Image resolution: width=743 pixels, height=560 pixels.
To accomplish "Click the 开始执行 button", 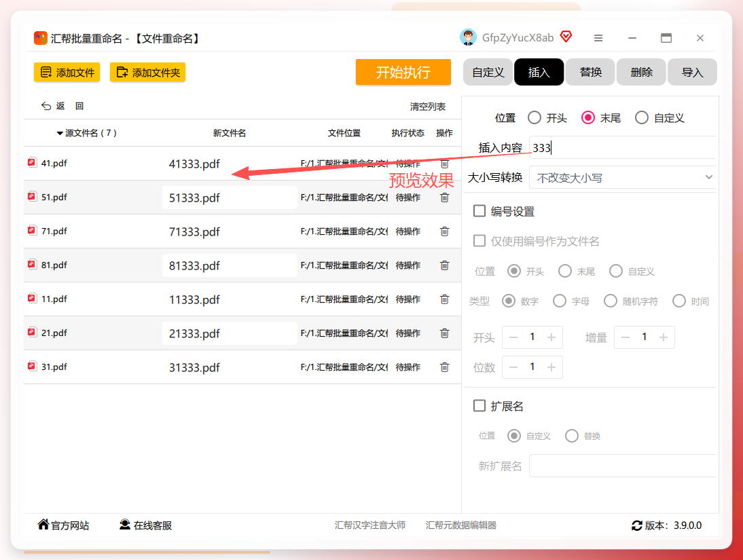I will (403, 72).
